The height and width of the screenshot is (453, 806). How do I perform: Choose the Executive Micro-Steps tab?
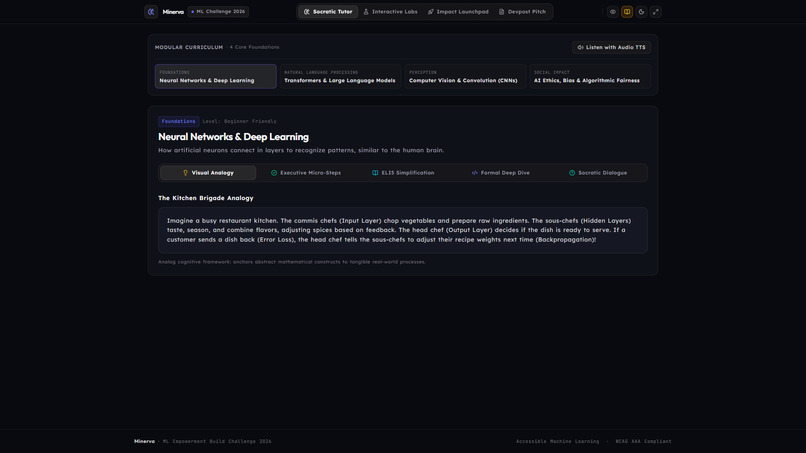pyautogui.click(x=305, y=173)
